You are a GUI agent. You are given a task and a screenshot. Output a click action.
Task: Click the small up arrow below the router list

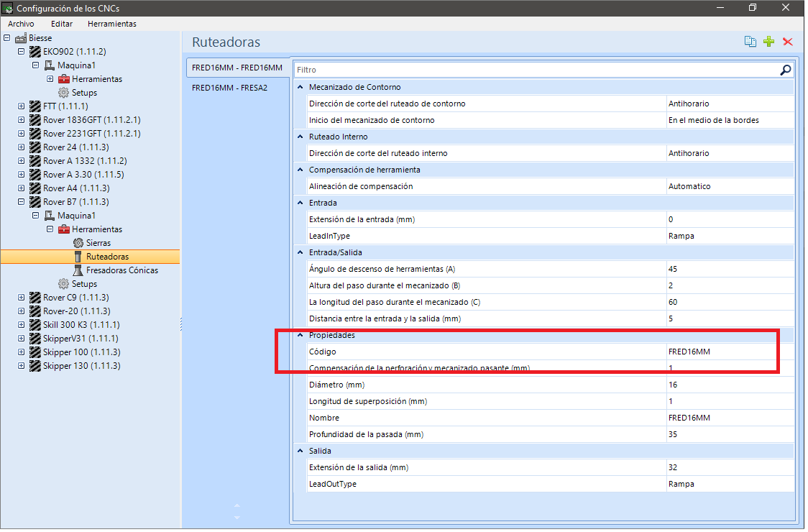237,505
